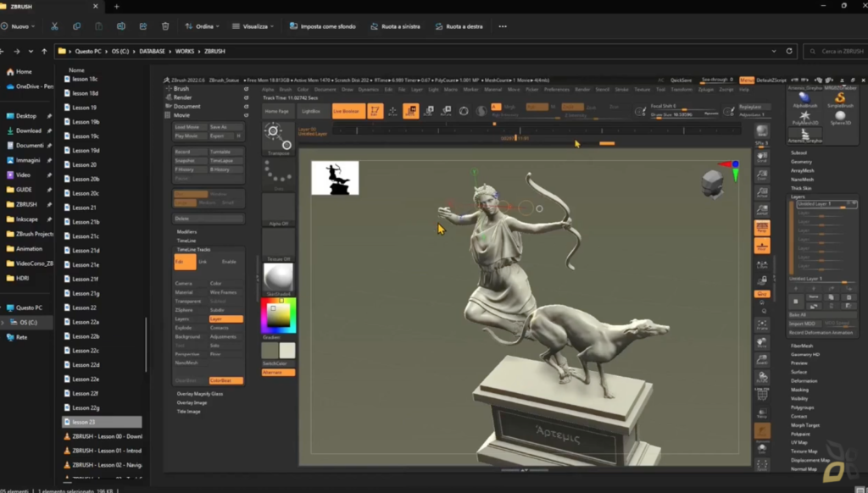Open the Document palette in left tray
Viewport: 868px width, 493px height.
pyautogui.click(x=187, y=106)
